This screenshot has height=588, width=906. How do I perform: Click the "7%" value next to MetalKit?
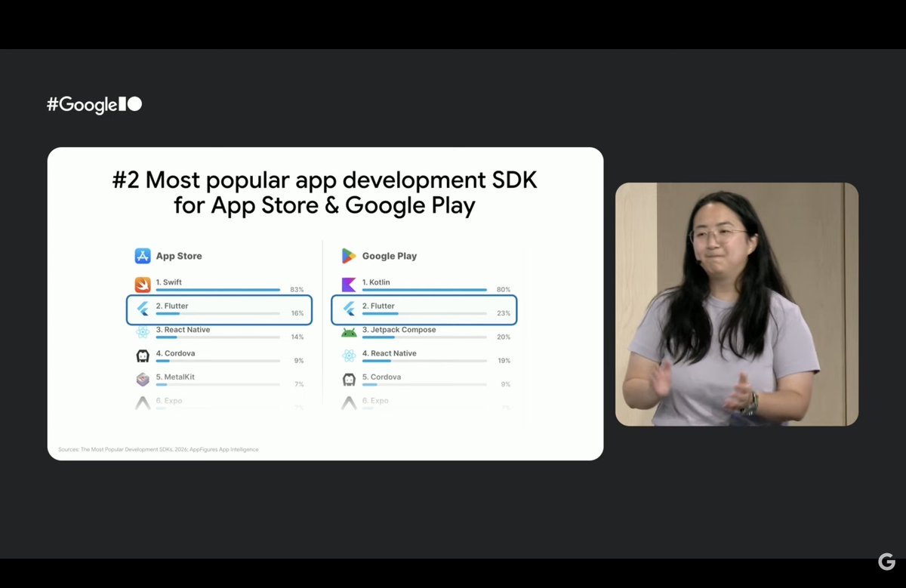(299, 384)
